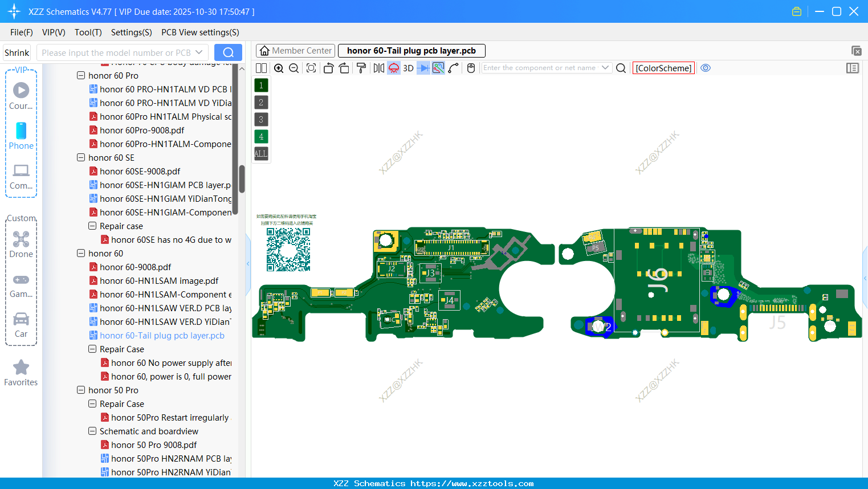The image size is (868, 489).
Task: Rotate the board clockwise
Action: 344,68
